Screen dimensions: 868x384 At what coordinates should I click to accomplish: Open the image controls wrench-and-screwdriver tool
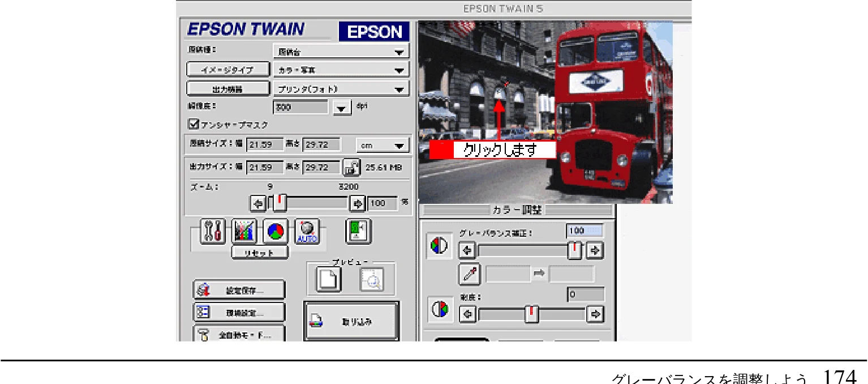(x=213, y=232)
